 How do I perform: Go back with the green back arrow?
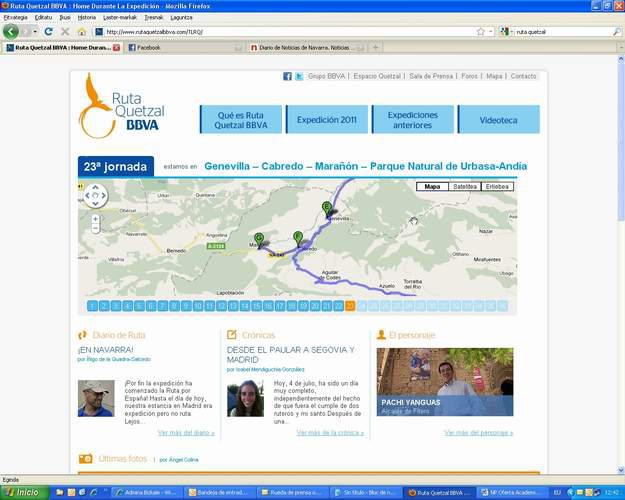[x=11, y=31]
